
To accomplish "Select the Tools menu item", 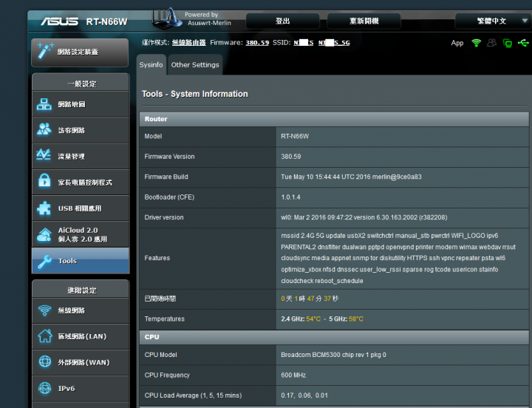I will (x=81, y=261).
